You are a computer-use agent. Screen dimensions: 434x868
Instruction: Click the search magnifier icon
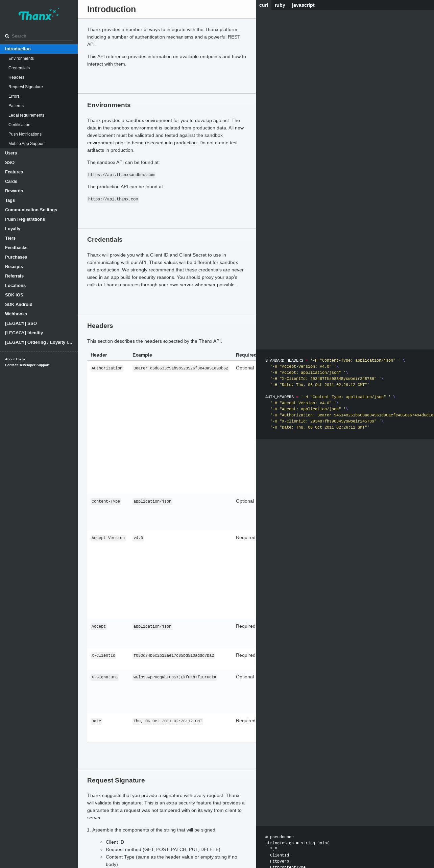7,36
